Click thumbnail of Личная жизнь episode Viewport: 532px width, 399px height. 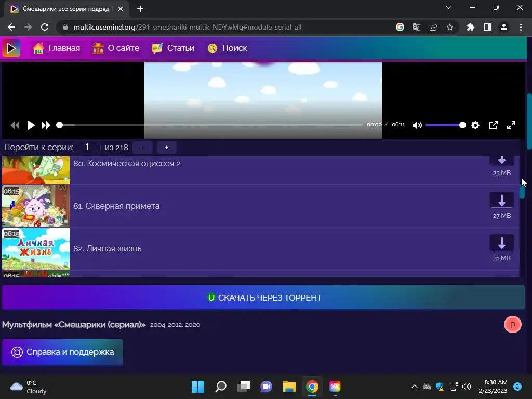[x=36, y=249]
